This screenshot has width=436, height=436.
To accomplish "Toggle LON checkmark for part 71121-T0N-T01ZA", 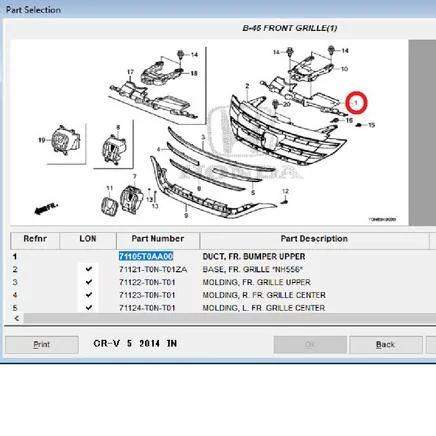I will (89, 269).
